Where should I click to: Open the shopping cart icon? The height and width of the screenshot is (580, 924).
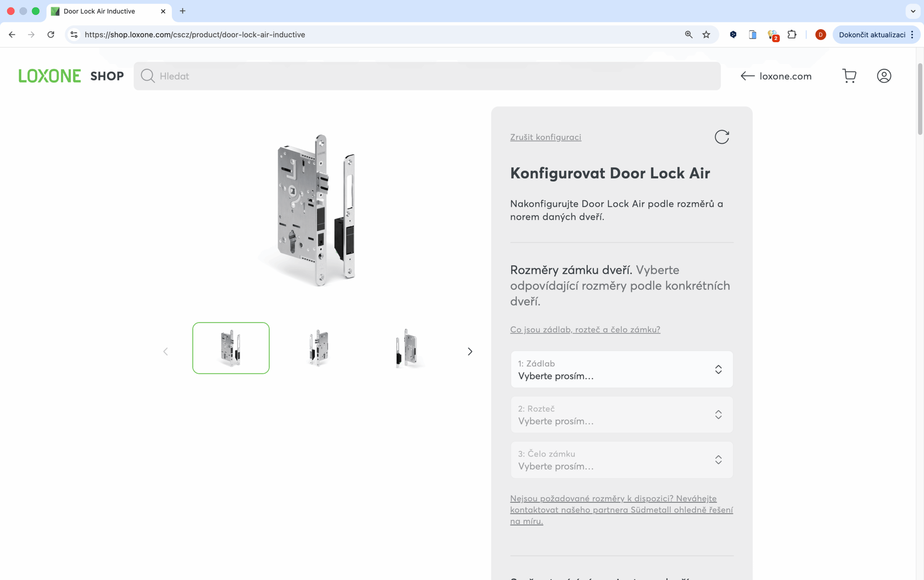tap(849, 76)
